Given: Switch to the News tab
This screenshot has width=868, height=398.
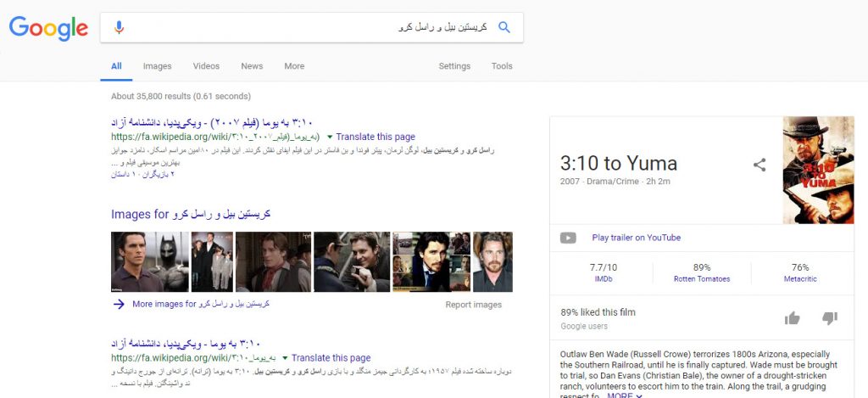Looking at the screenshot, I should 252,66.
